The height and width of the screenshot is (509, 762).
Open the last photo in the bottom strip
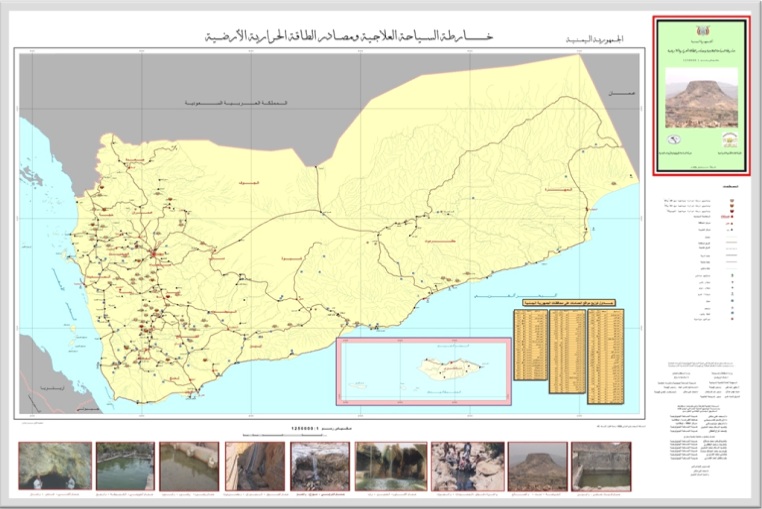[x=601, y=467]
